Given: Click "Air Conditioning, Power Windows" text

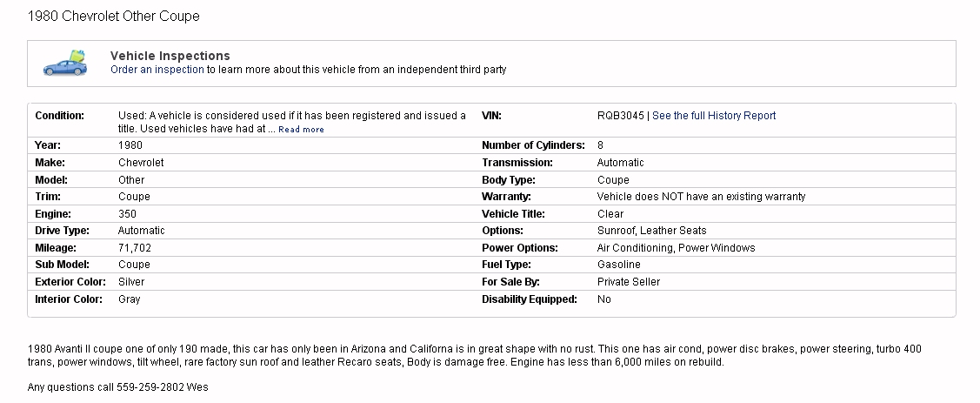Looking at the screenshot, I should pos(676,248).
